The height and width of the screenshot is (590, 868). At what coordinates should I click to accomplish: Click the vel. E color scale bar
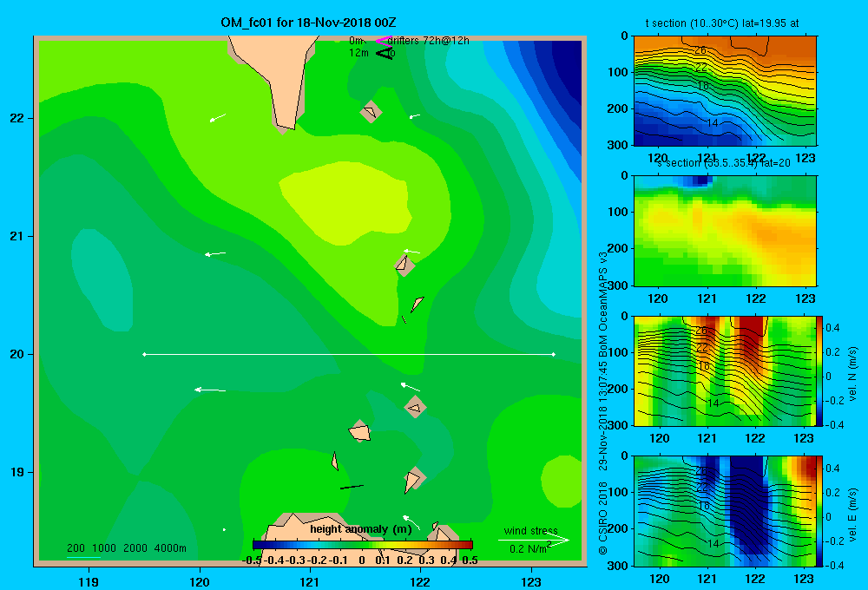(x=819, y=511)
